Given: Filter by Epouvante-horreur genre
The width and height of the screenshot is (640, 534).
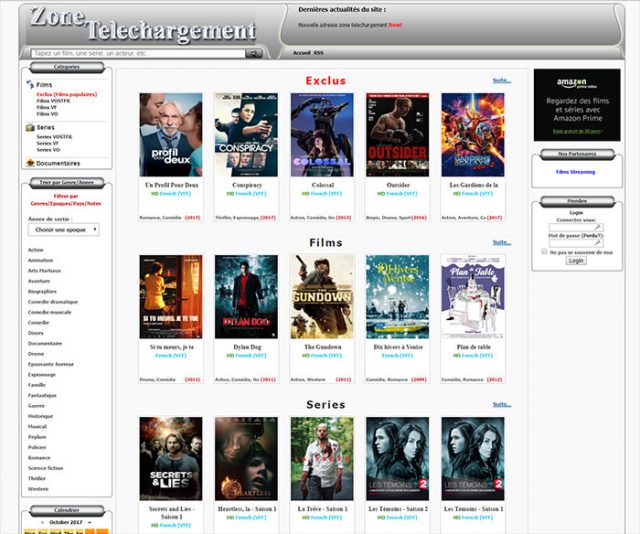Looking at the screenshot, I should [x=51, y=364].
